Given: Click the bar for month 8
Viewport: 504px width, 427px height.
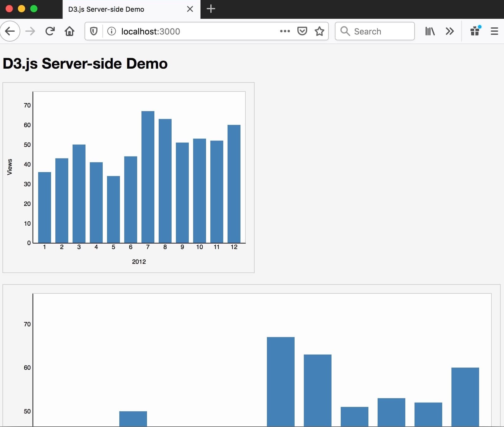Looking at the screenshot, I should 165,181.
